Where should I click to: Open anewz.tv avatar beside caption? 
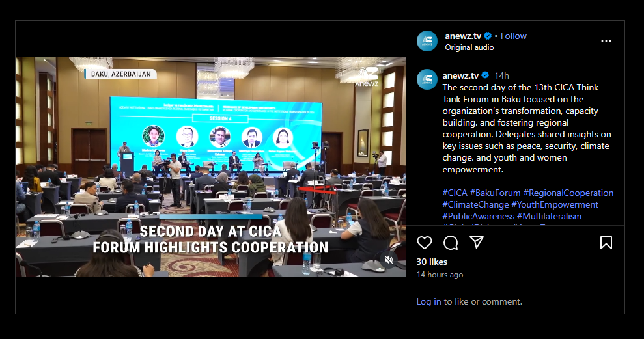click(427, 79)
